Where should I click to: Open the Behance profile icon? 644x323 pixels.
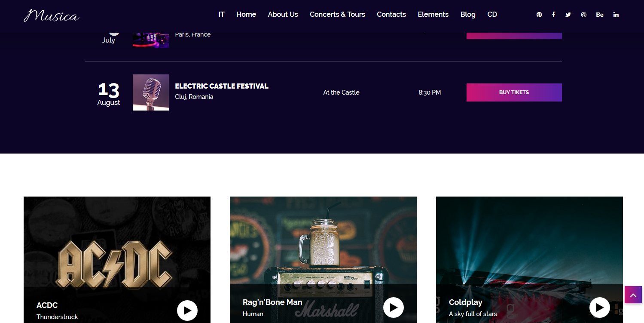(x=600, y=15)
